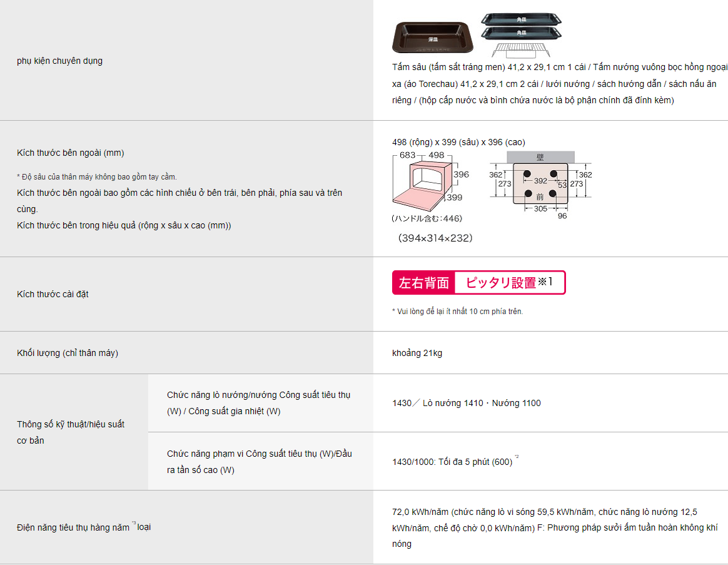Click the 'phụ kiện chuyên dụng' row label
The height and width of the screenshot is (565, 728).
(x=59, y=61)
